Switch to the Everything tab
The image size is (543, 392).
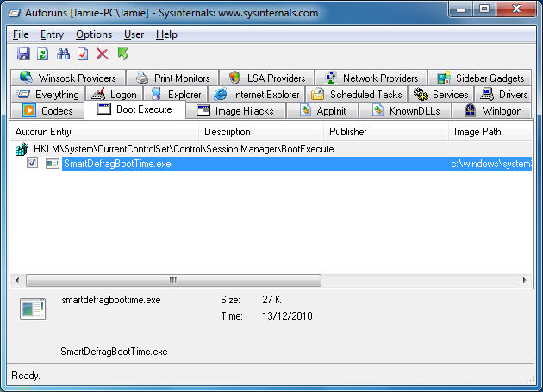(47, 94)
